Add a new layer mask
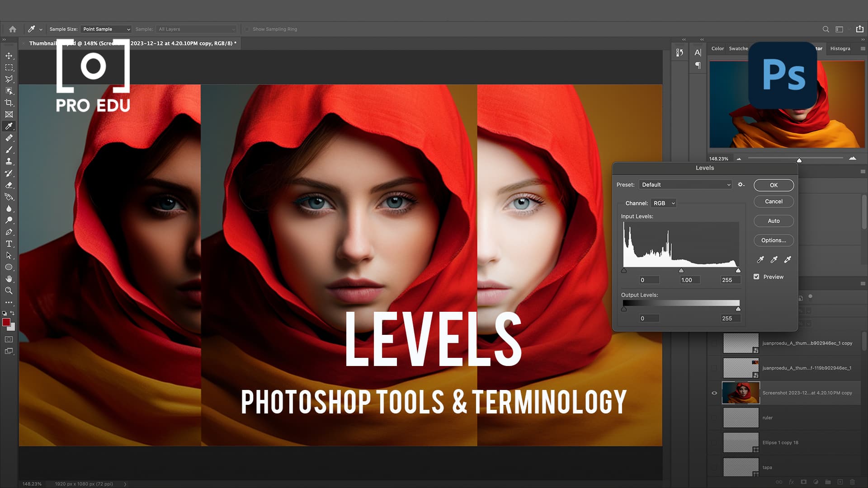The image size is (868, 488). click(x=803, y=482)
